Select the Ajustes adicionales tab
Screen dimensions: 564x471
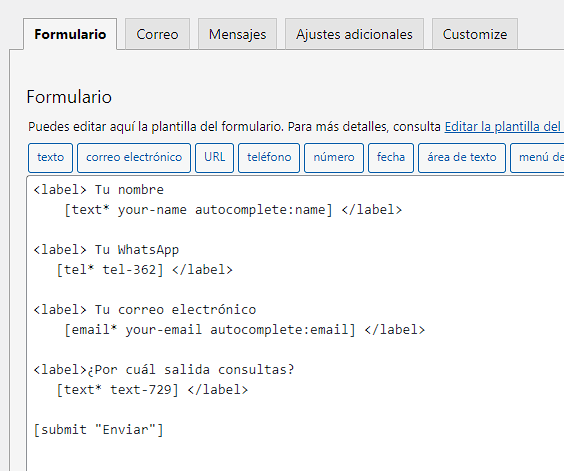(x=354, y=34)
